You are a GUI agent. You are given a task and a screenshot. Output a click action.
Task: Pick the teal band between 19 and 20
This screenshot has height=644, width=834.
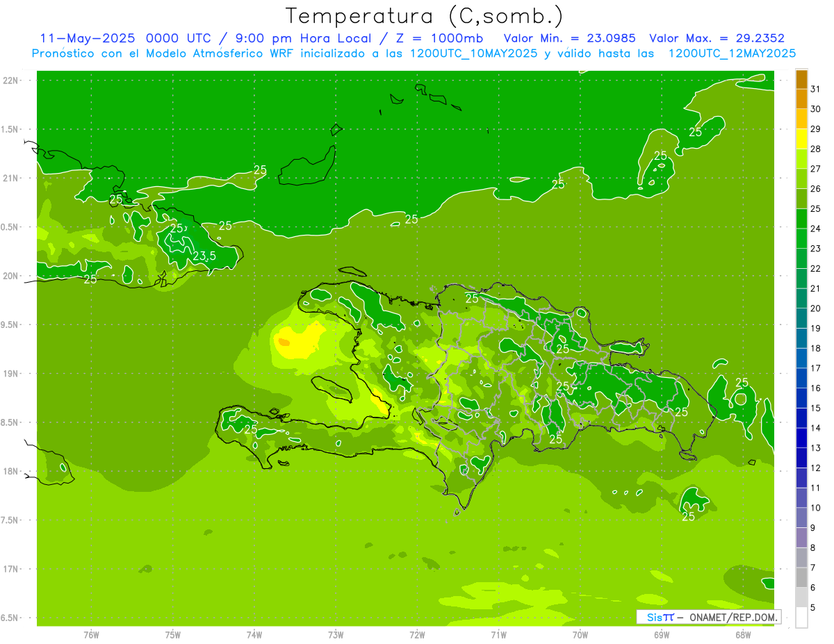pyautogui.click(x=801, y=318)
